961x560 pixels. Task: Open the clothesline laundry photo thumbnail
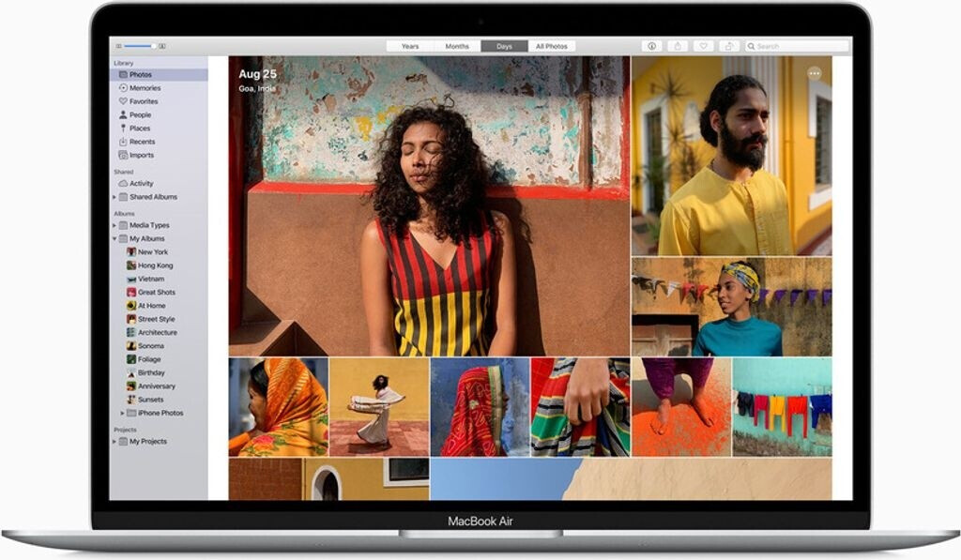[782, 406]
